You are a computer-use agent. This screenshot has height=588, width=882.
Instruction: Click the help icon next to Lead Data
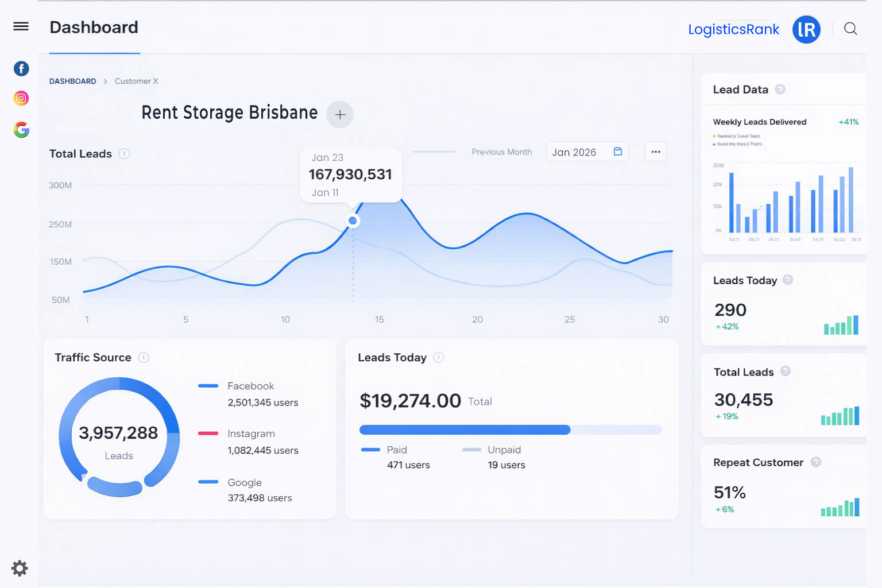pyautogui.click(x=780, y=90)
